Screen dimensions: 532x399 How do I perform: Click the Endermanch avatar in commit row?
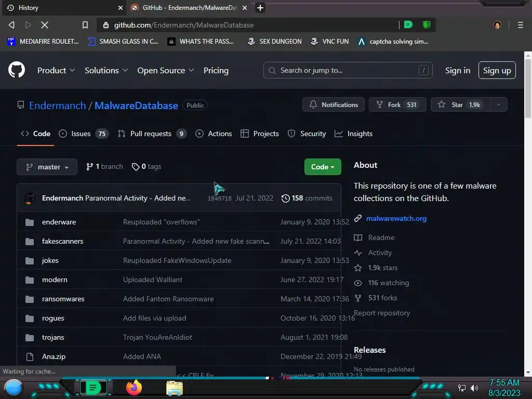click(x=30, y=198)
